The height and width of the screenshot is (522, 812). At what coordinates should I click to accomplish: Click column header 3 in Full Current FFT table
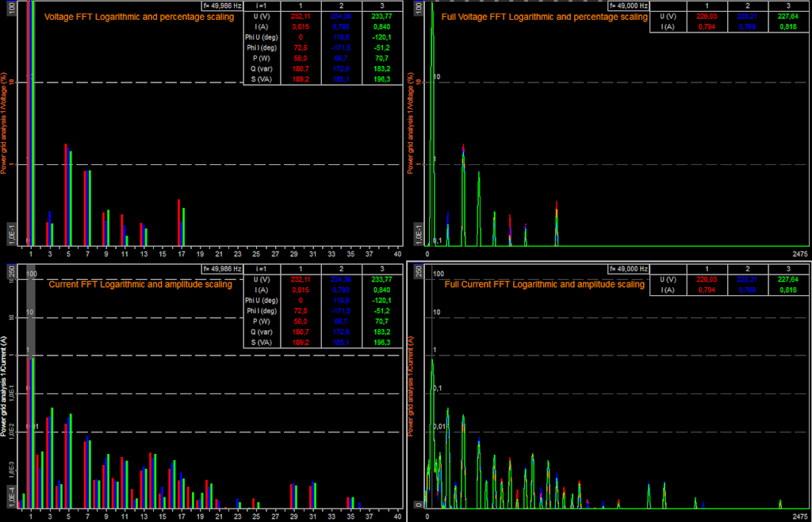coord(788,269)
